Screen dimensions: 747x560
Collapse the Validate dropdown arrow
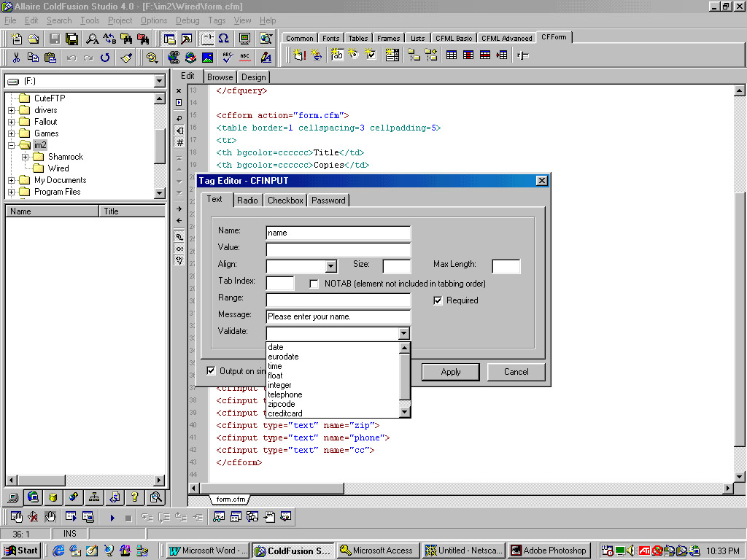[x=404, y=333]
